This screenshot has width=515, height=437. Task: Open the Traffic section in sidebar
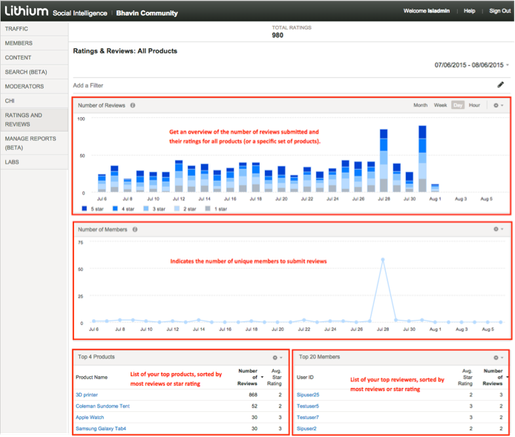click(x=34, y=29)
